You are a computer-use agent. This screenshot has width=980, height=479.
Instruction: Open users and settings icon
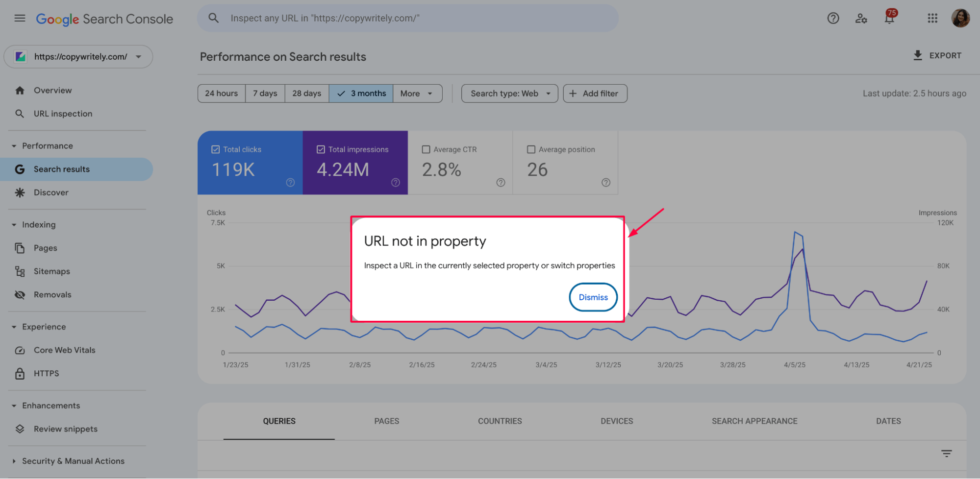coord(861,18)
